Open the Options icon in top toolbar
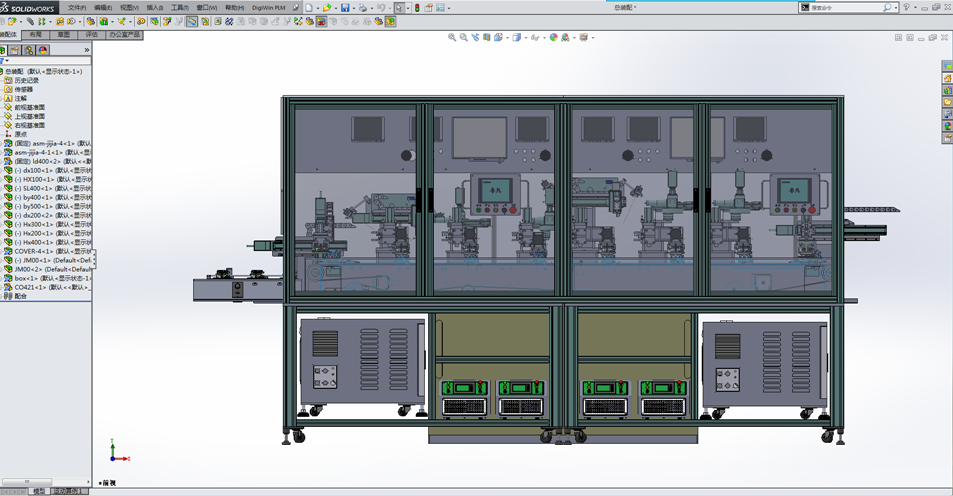 440,7
